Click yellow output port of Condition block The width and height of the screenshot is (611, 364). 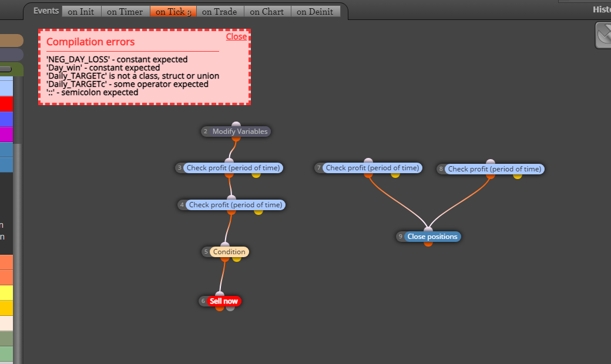[x=237, y=259]
